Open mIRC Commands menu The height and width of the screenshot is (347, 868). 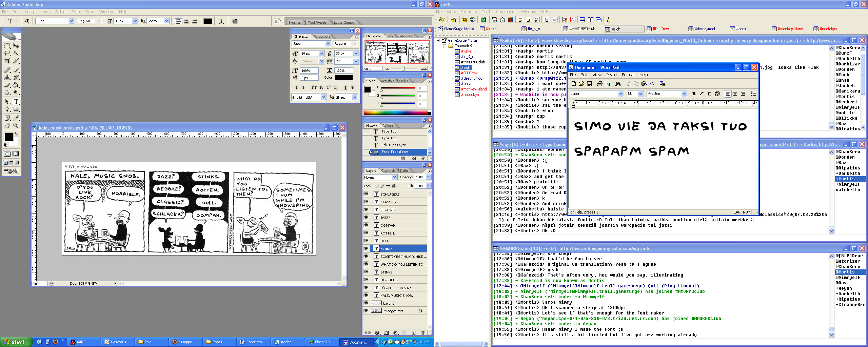(x=506, y=12)
